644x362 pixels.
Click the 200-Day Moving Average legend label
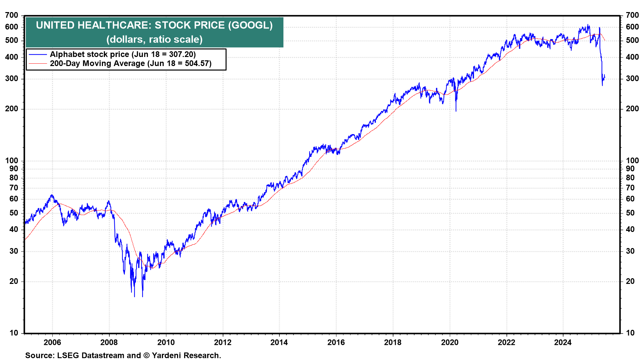click(x=131, y=64)
